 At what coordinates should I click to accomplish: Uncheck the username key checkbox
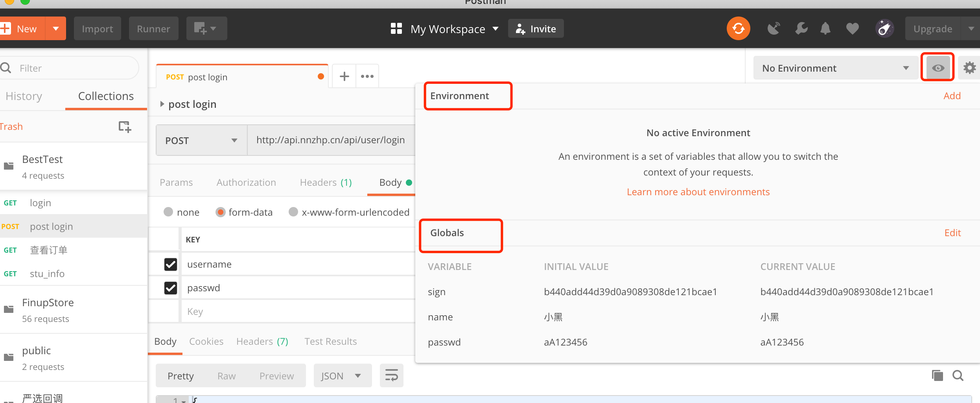pyautogui.click(x=171, y=264)
